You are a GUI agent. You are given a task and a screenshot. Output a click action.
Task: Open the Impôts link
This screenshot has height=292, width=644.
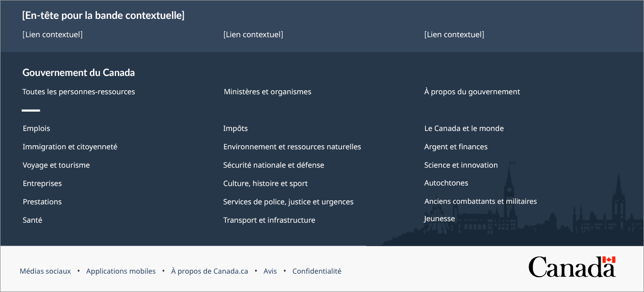coord(235,128)
